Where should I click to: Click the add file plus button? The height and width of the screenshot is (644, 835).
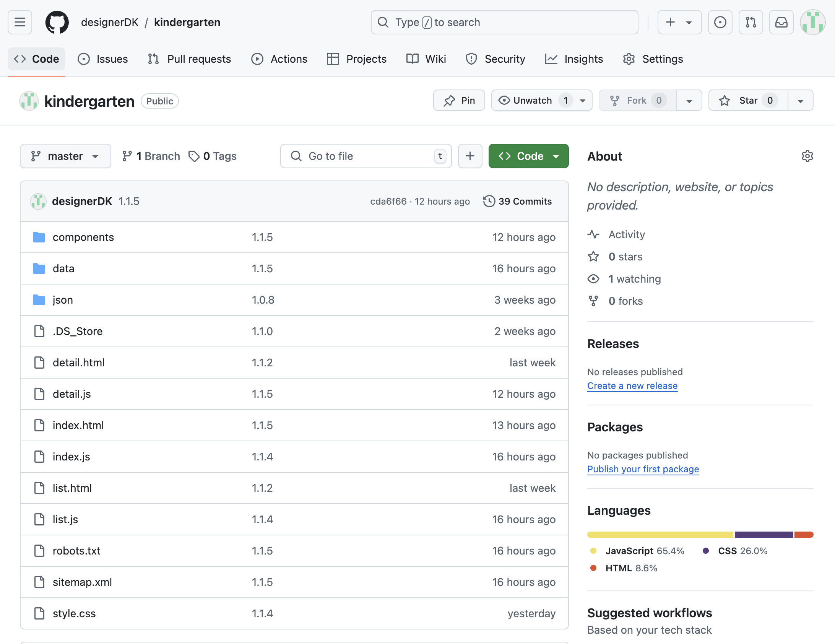tap(470, 156)
